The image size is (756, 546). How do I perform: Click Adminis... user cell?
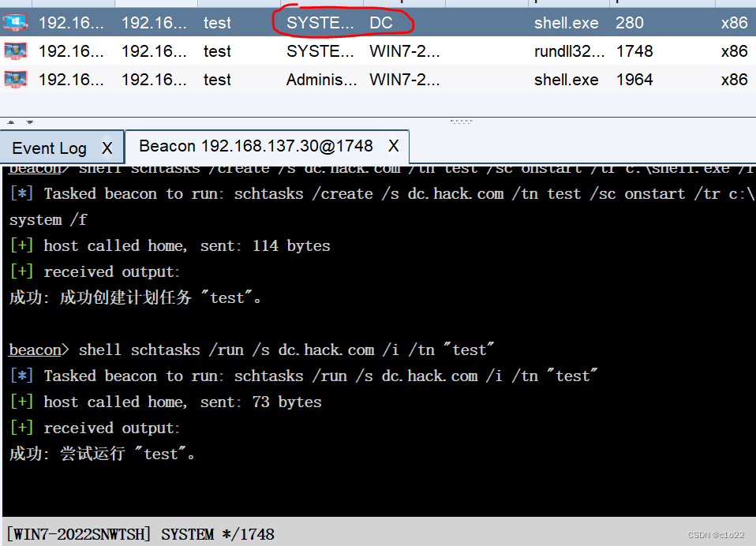tap(322, 80)
